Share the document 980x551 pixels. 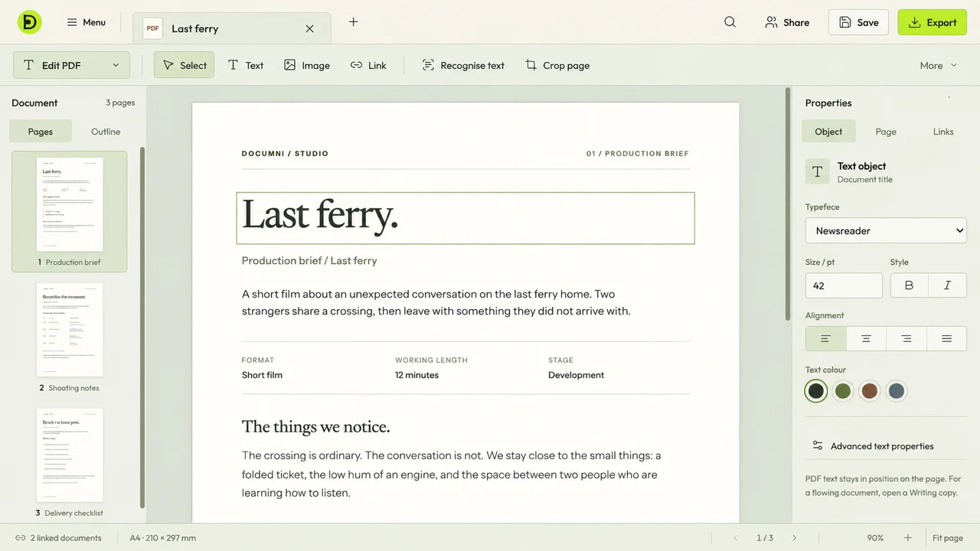click(x=787, y=22)
